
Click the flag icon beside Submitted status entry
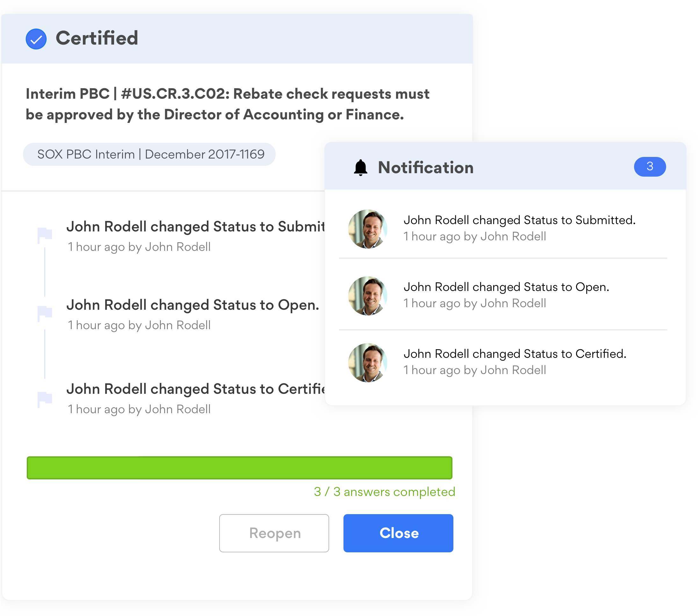pyautogui.click(x=45, y=235)
